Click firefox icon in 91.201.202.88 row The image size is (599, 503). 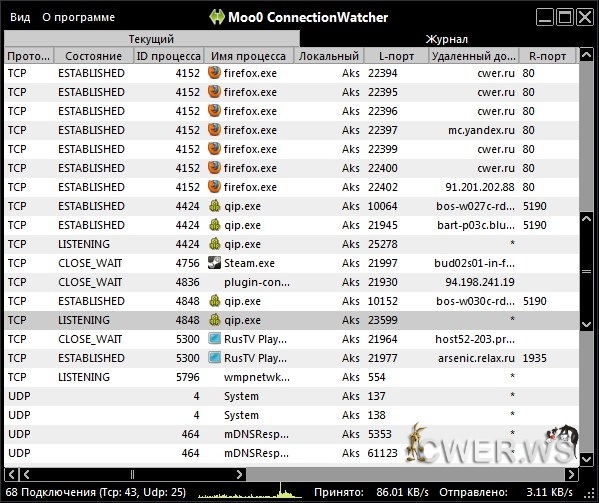point(214,187)
